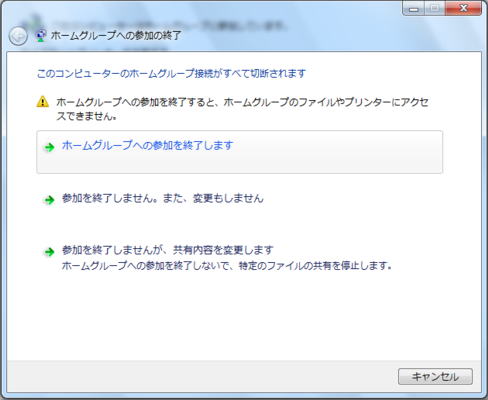488x400 pixels.
Task: Click empty white area below the options
Action: pyautogui.click(x=243, y=317)
